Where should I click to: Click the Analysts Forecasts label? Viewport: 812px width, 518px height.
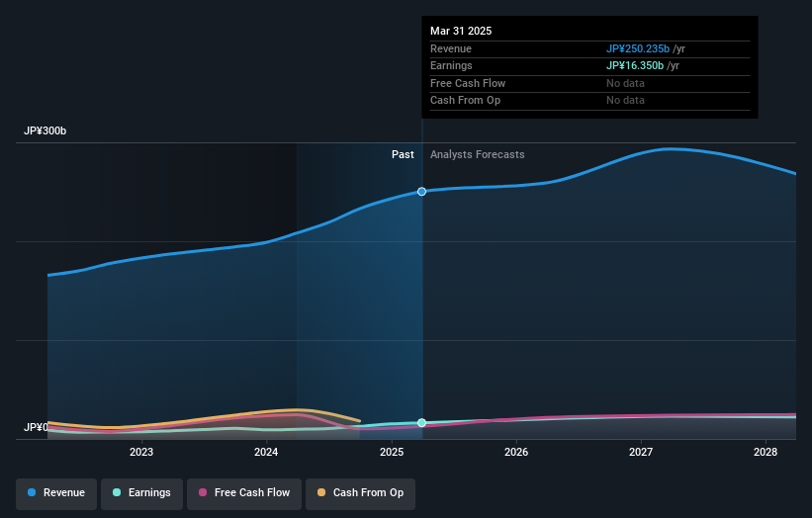[x=478, y=155]
